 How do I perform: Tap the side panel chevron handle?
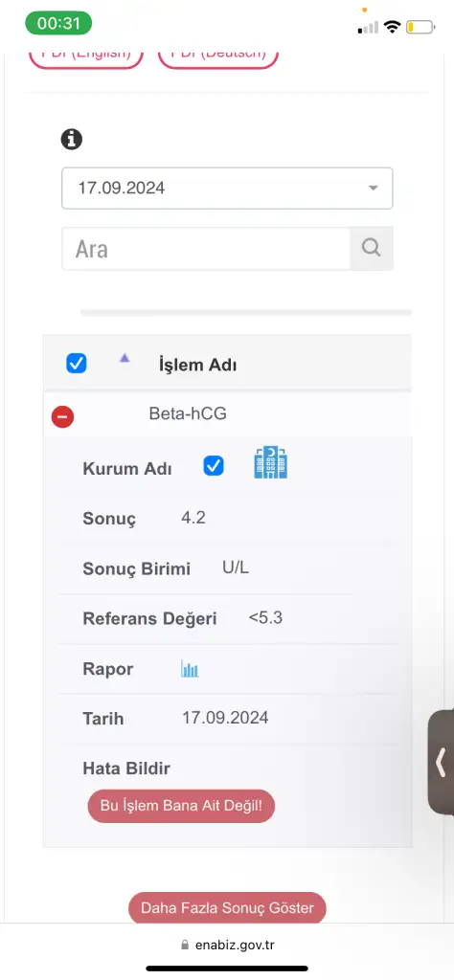(x=441, y=762)
